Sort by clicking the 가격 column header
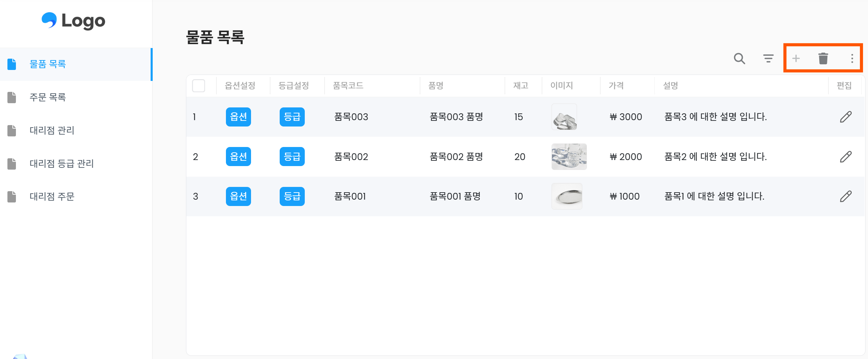868x359 pixels. click(616, 85)
